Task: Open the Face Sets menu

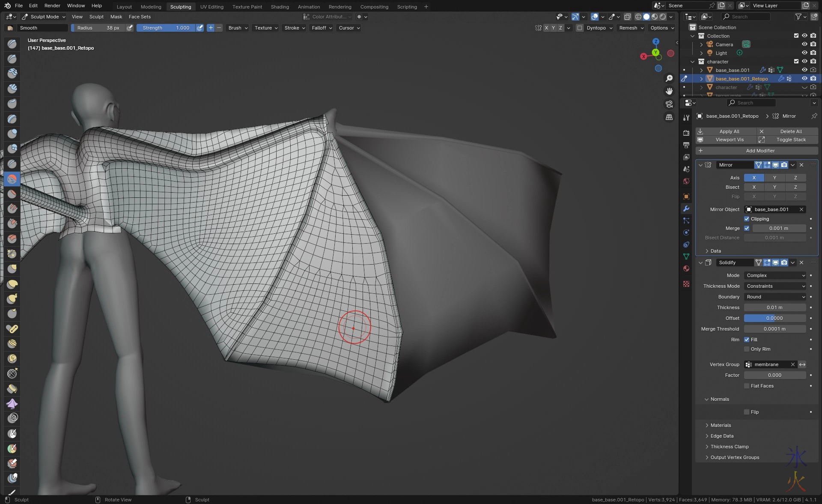Action: tap(140, 17)
